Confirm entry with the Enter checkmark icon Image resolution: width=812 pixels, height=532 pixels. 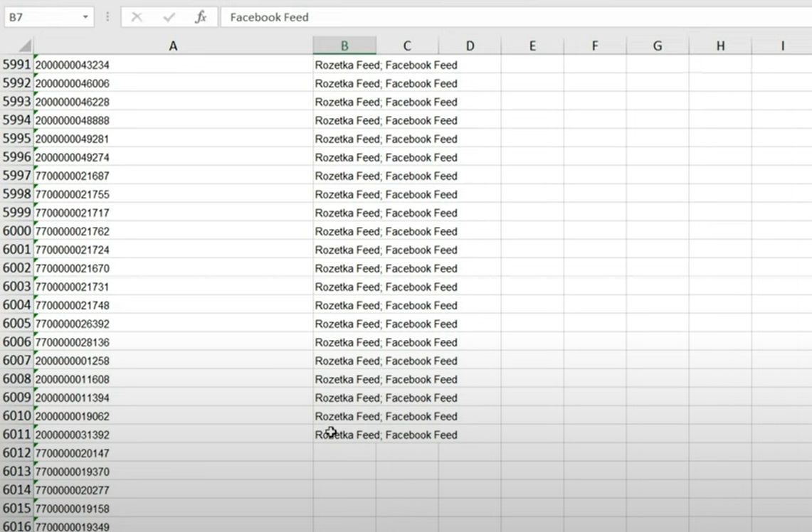coord(169,17)
